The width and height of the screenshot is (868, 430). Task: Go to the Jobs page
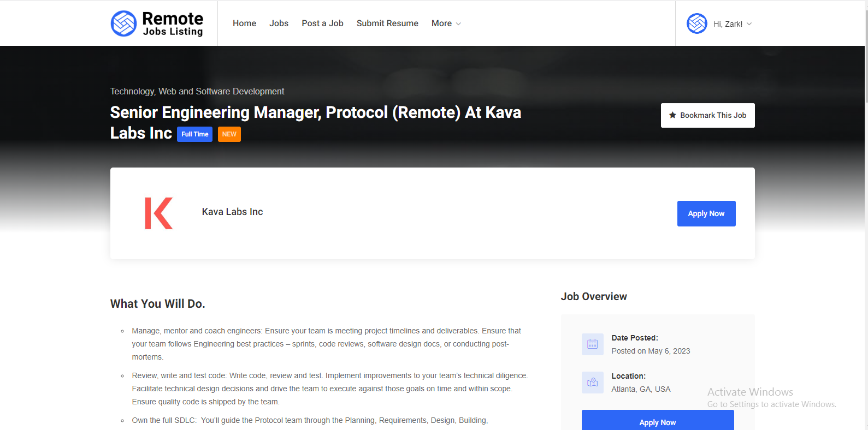(279, 23)
